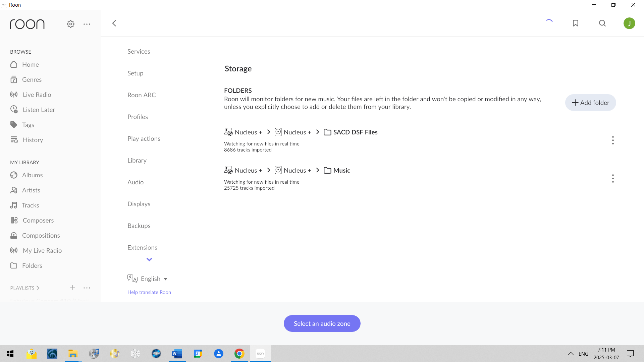Open Roon settings gear icon
Screen dimensions: 644x362
(x=70, y=24)
